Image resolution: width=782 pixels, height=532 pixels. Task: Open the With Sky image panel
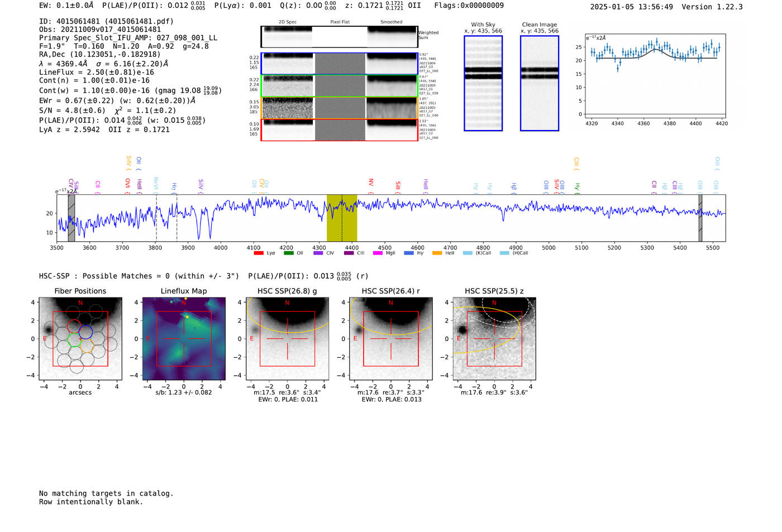click(483, 83)
